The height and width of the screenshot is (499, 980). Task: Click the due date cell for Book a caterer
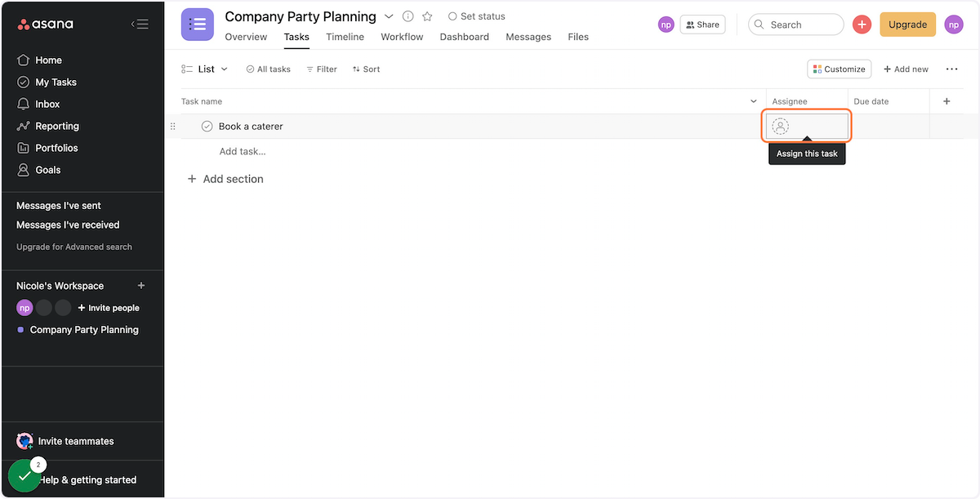[x=889, y=127]
